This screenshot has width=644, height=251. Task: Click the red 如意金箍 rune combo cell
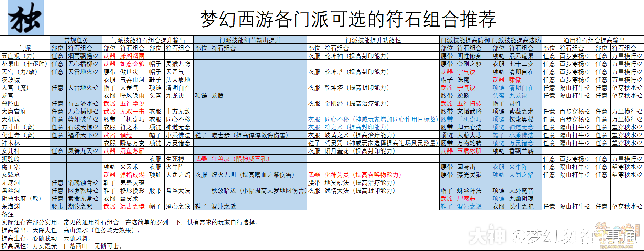tap(132, 64)
